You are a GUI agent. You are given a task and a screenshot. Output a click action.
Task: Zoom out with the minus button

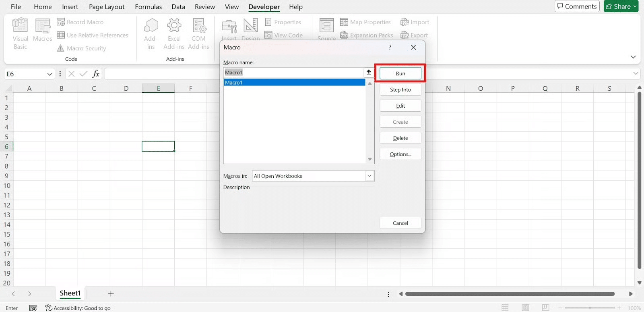coord(560,308)
